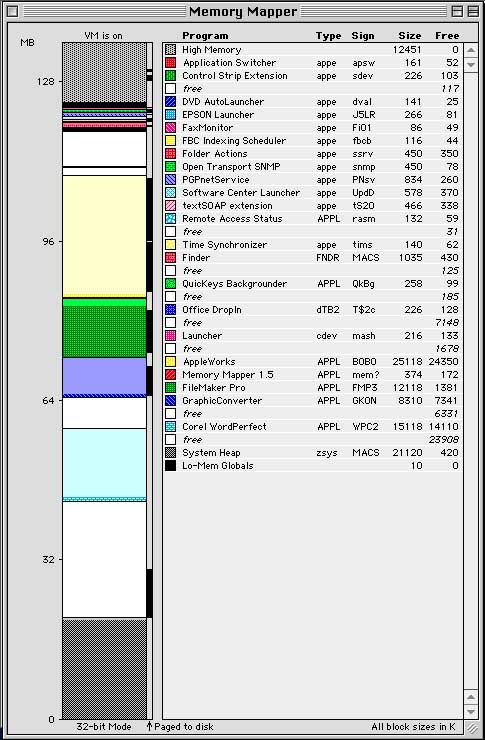Screen dimensions: 485x740
Task: Click the Finder red swatch icon
Action: (x=170, y=258)
